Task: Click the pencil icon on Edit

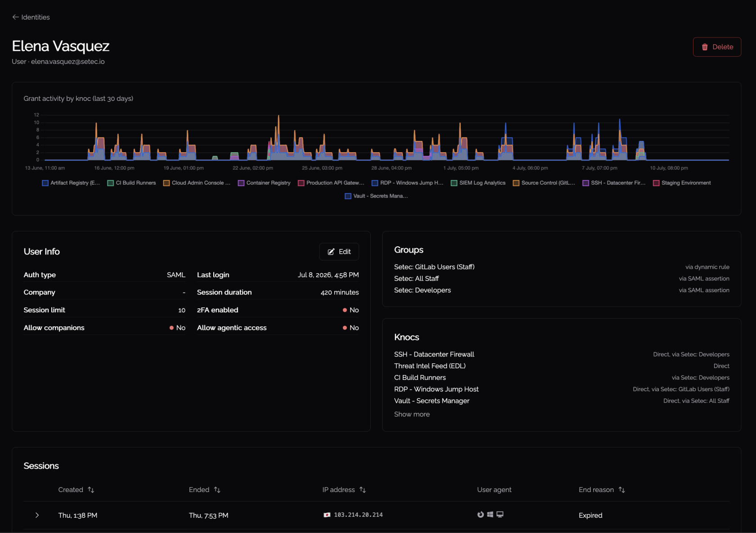Action: (x=331, y=252)
